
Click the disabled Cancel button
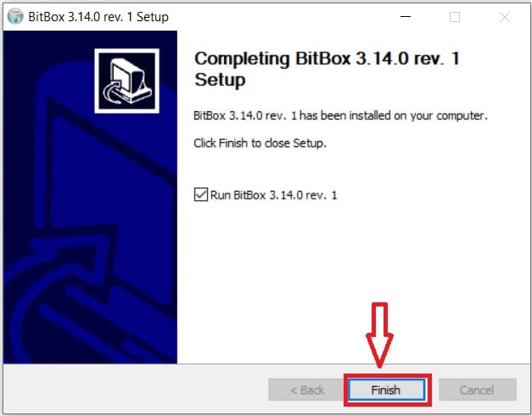[x=478, y=390]
